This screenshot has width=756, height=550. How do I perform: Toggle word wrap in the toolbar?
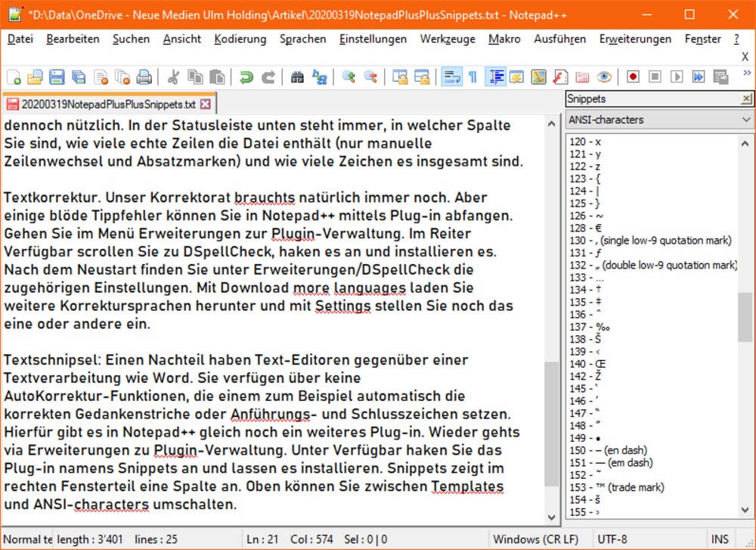pyautogui.click(x=452, y=76)
